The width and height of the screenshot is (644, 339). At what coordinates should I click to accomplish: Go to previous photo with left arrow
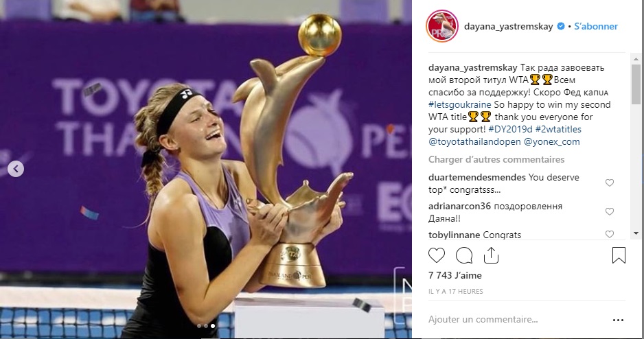pyautogui.click(x=16, y=169)
